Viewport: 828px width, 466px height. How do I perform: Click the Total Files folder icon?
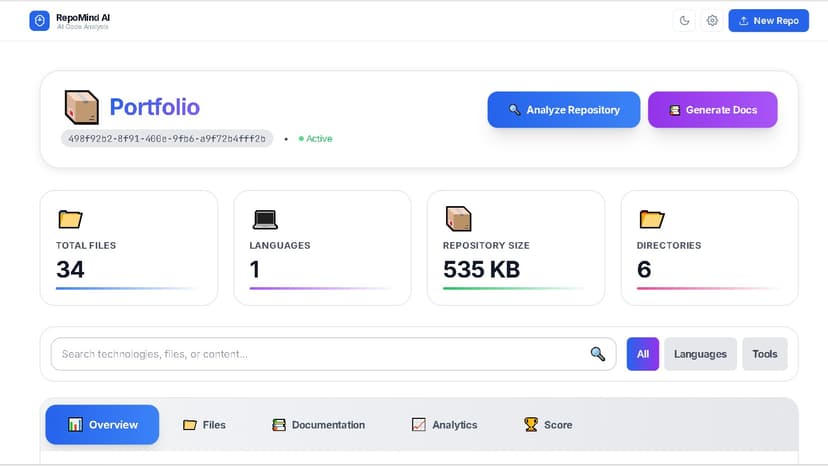[70, 219]
